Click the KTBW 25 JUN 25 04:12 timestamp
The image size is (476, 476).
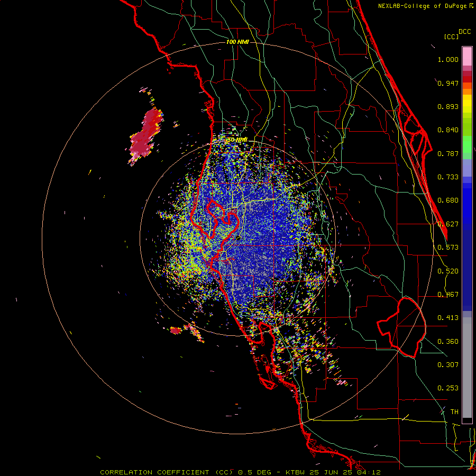pyautogui.click(x=333, y=472)
